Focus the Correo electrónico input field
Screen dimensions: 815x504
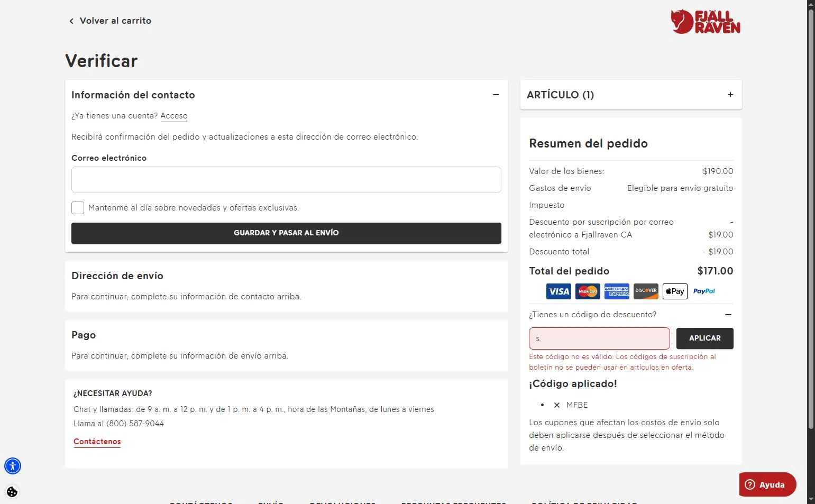(286, 180)
